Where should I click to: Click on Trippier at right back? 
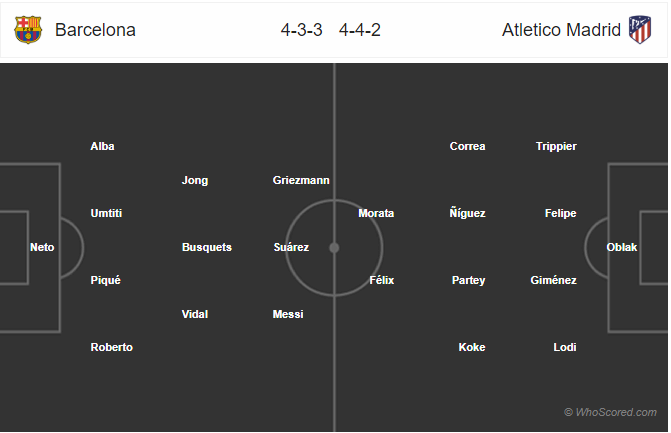pos(556,146)
